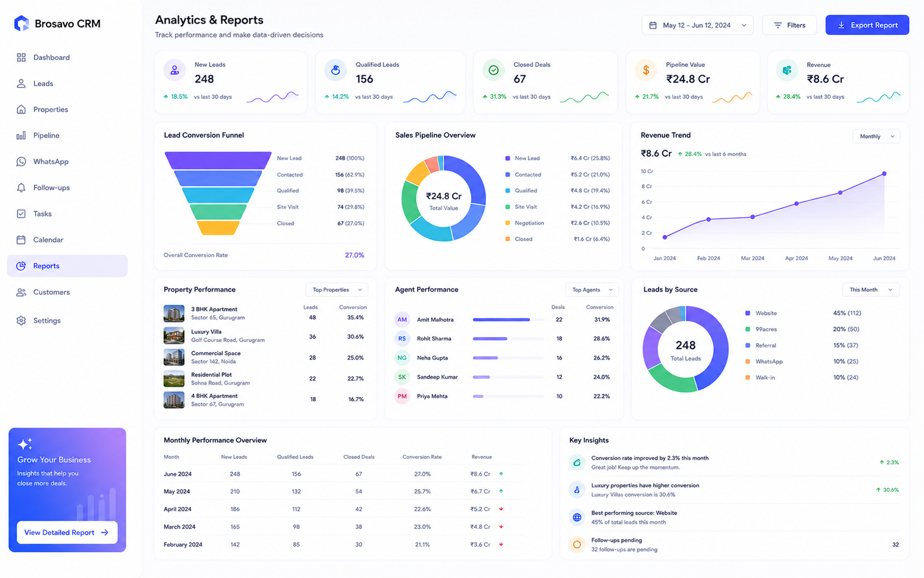Click the Pipeline Value dollar icon
This screenshot has width=924, height=578.
coord(646,71)
